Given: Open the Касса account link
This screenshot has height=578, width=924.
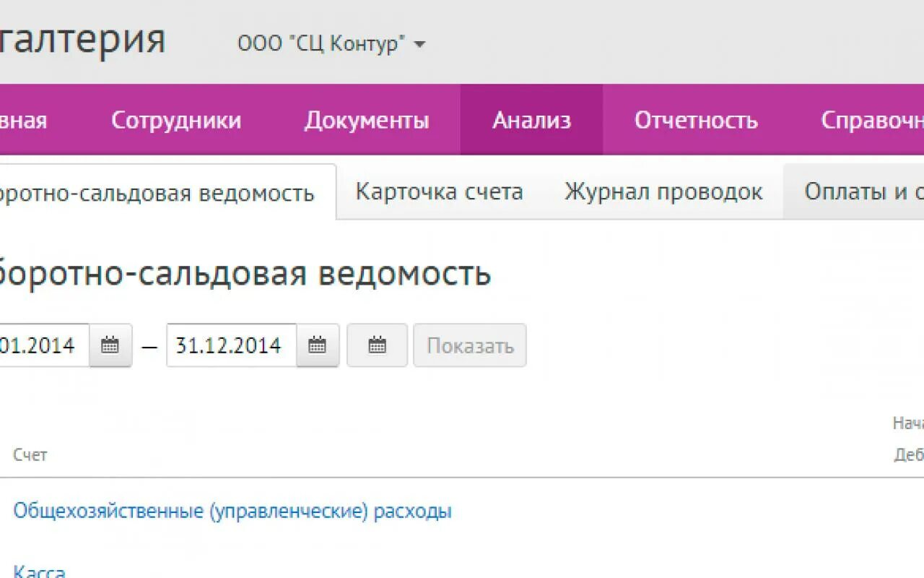Looking at the screenshot, I should pyautogui.click(x=39, y=572).
